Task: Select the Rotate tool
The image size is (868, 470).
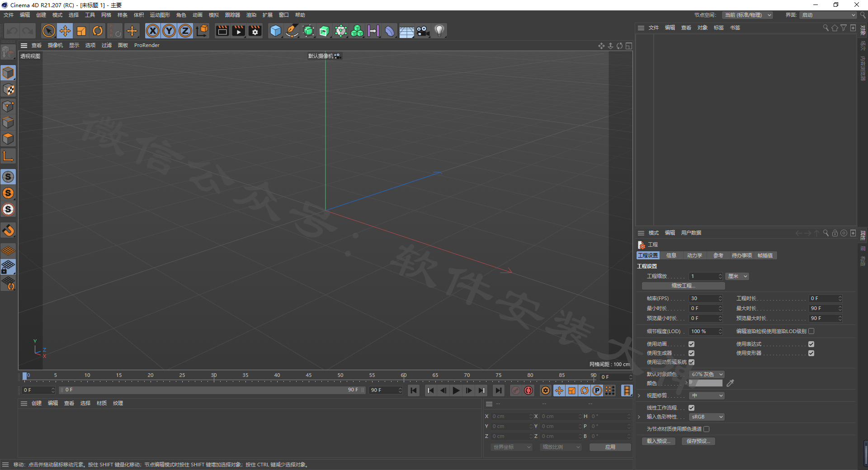Action: pos(98,31)
